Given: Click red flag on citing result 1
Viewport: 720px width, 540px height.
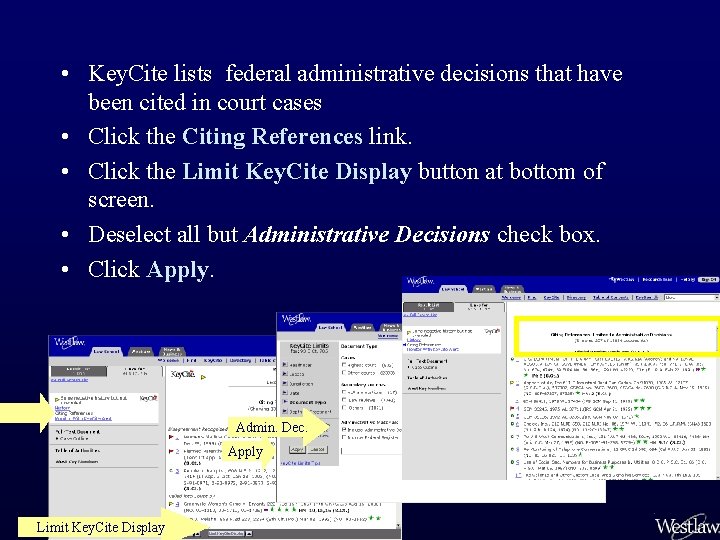Looking at the screenshot, I should pos(171,437).
